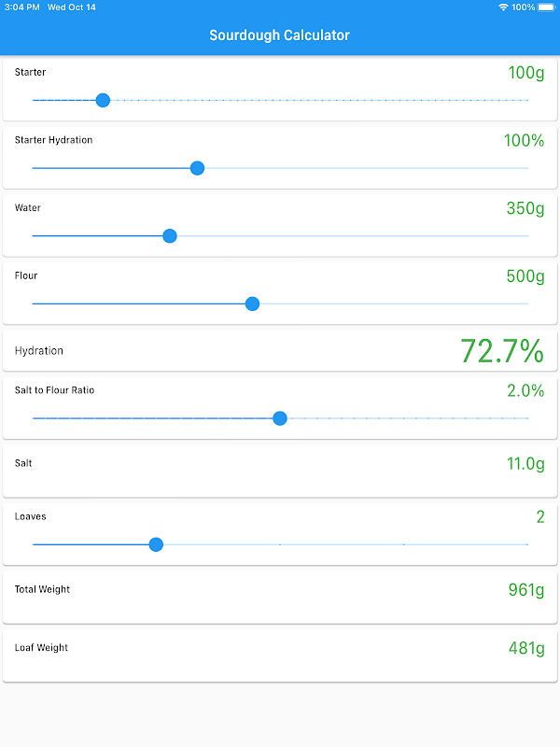Tap the 500g flour amount
Image resolution: width=560 pixels, height=747 pixels.
pos(525,276)
